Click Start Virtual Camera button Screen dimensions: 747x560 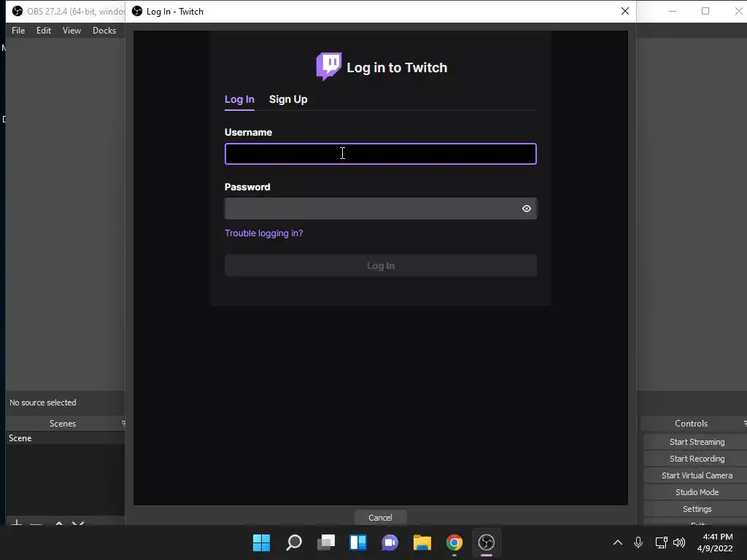tap(697, 475)
